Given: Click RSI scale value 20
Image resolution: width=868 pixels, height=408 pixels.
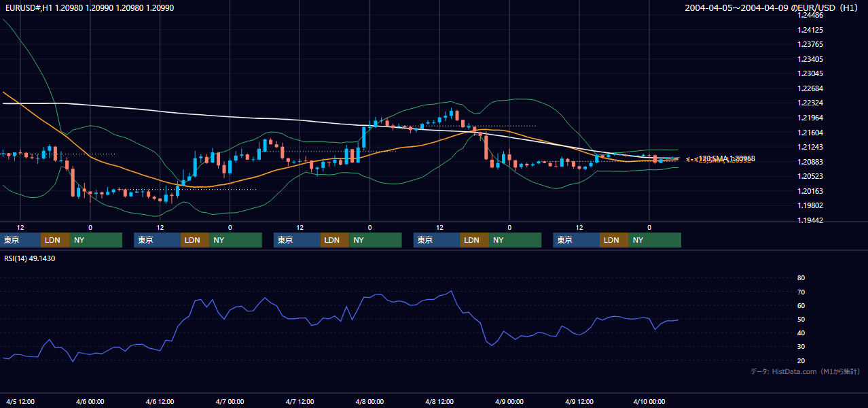Looking at the screenshot, I should 801,360.
